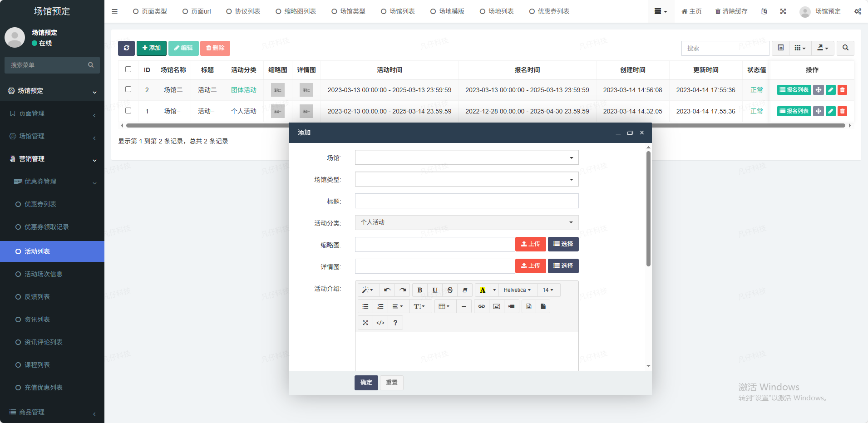Image resolution: width=868 pixels, height=423 pixels.
Task: Undo the last action in the editor
Action: click(387, 290)
